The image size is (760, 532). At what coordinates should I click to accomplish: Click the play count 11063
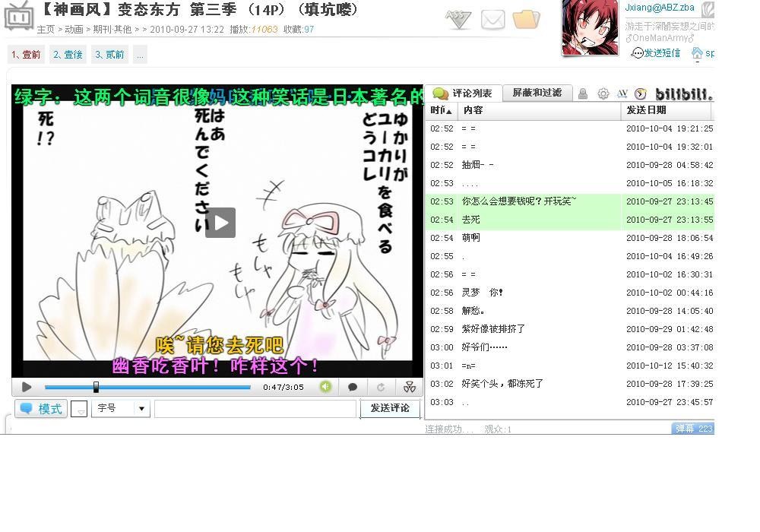click(x=264, y=30)
